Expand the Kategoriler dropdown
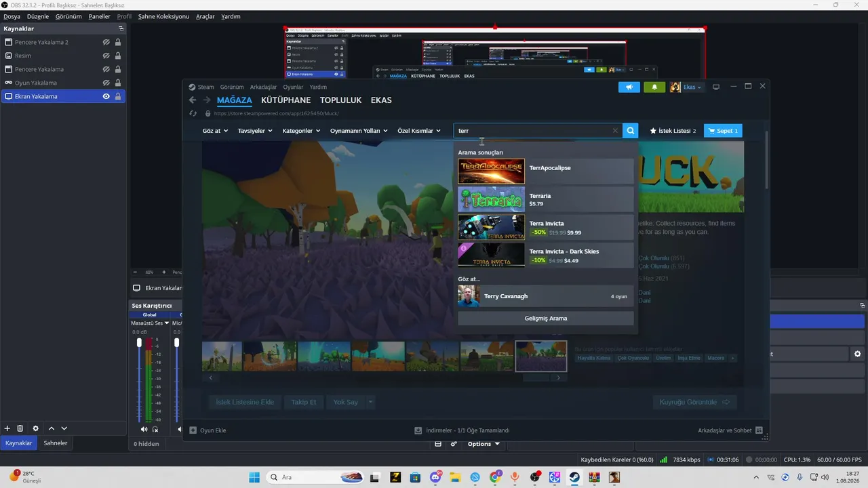Viewport: 868px width, 488px height. tap(301, 131)
